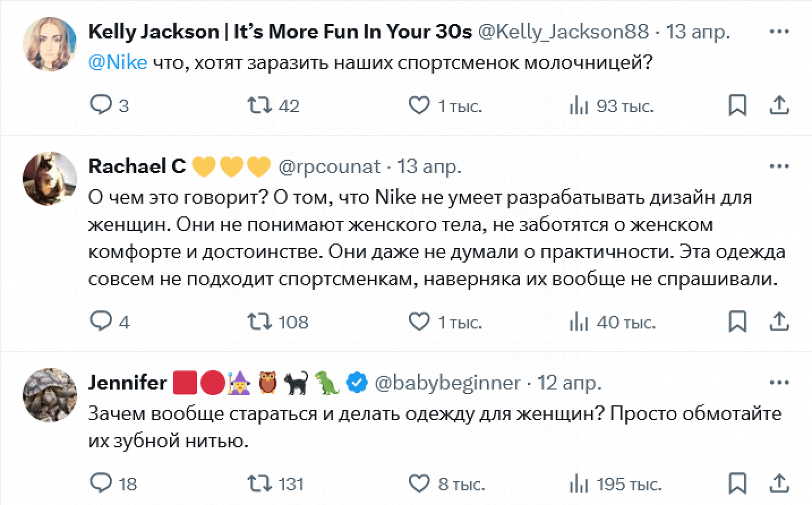This screenshot has width=812, height=505.
Task: Retweet Rachael C's post
Action: (x=259, y=322)
